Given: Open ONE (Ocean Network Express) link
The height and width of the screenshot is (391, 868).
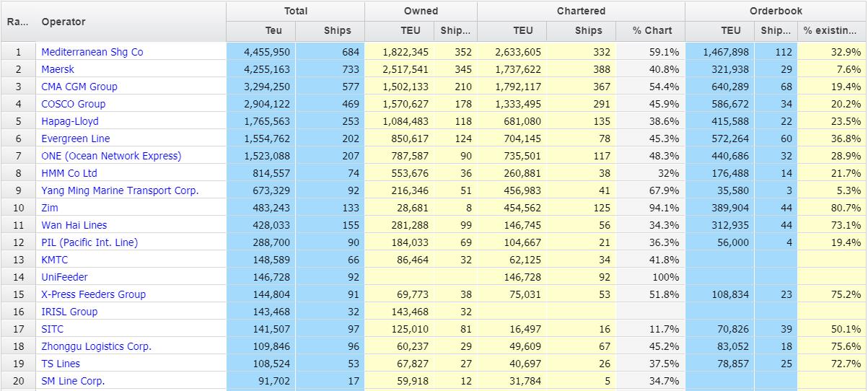Looking at the screenshot, I should point(111,156).
